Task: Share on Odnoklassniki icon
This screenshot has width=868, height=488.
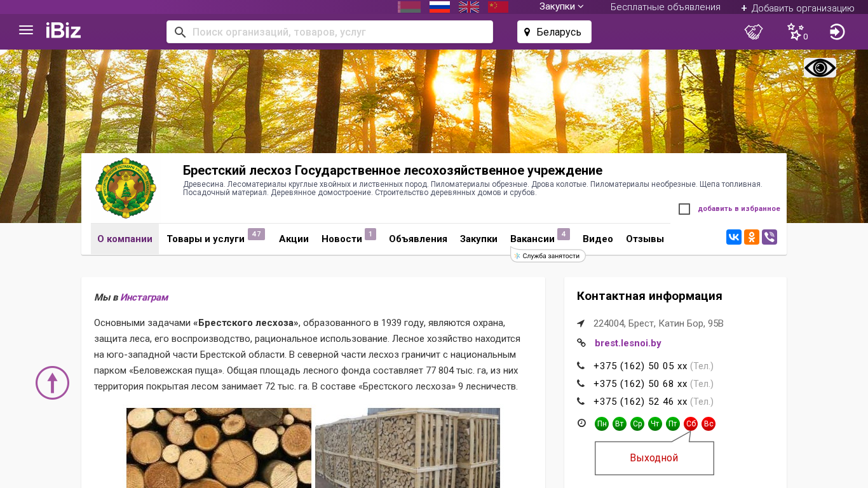Action: click(x=752, y=237)
